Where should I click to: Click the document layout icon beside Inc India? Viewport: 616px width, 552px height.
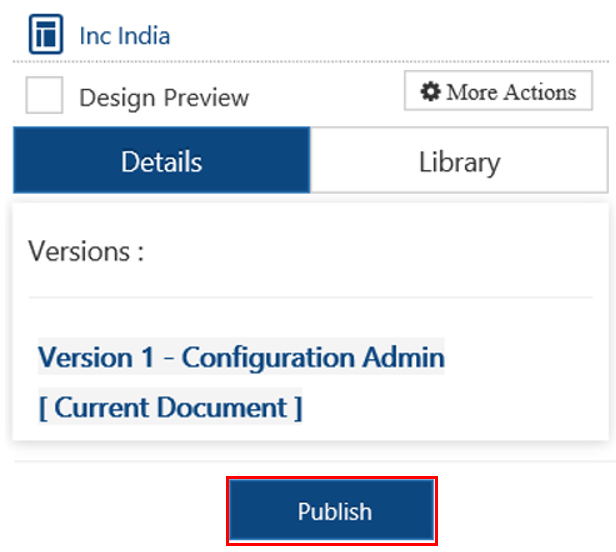pyautogui.click(x=45, y=35)
